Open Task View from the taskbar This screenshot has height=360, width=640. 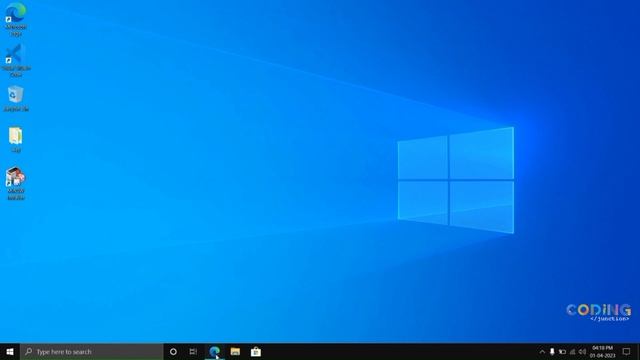coord(193,351)
